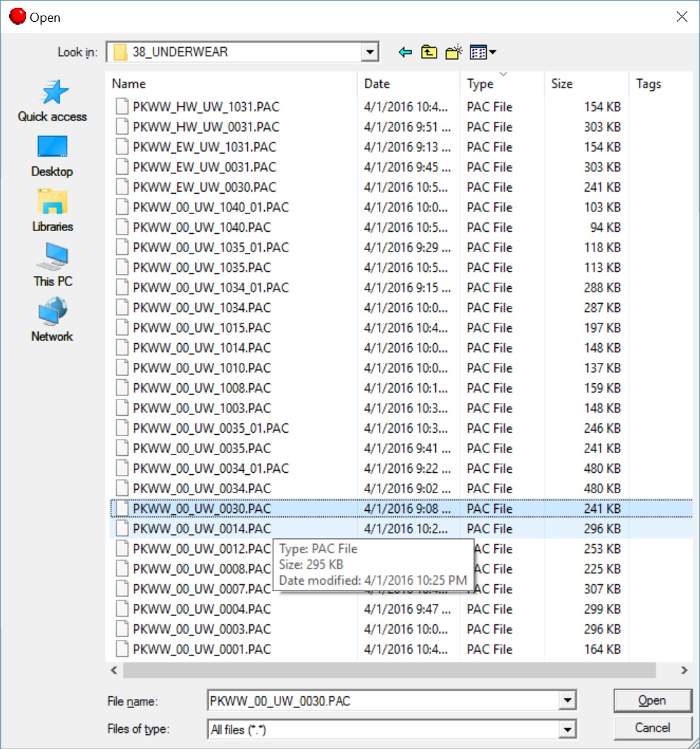The width and height of the screenshot is (700, 749).
Task: Open Libraries from places bar
Action: (53, 211)
